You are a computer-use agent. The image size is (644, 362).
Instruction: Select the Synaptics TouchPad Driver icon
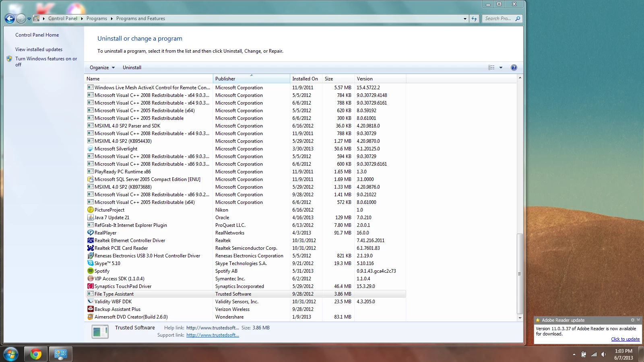coord(91,286)
